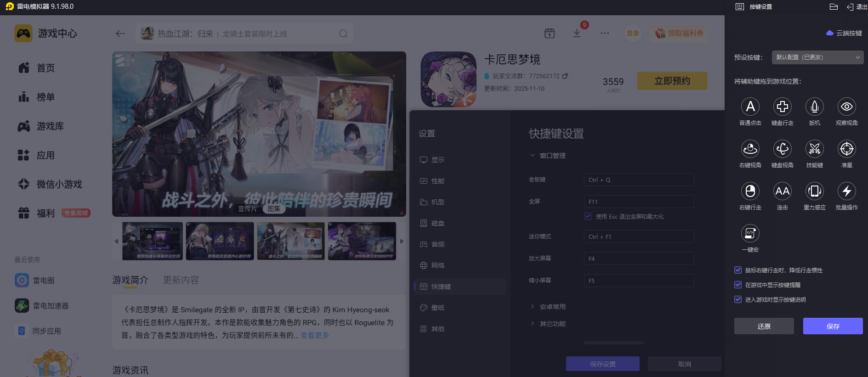Click the 老板键 shortcut field Ctrl + Q
The image size is (868, 377).
639,180
